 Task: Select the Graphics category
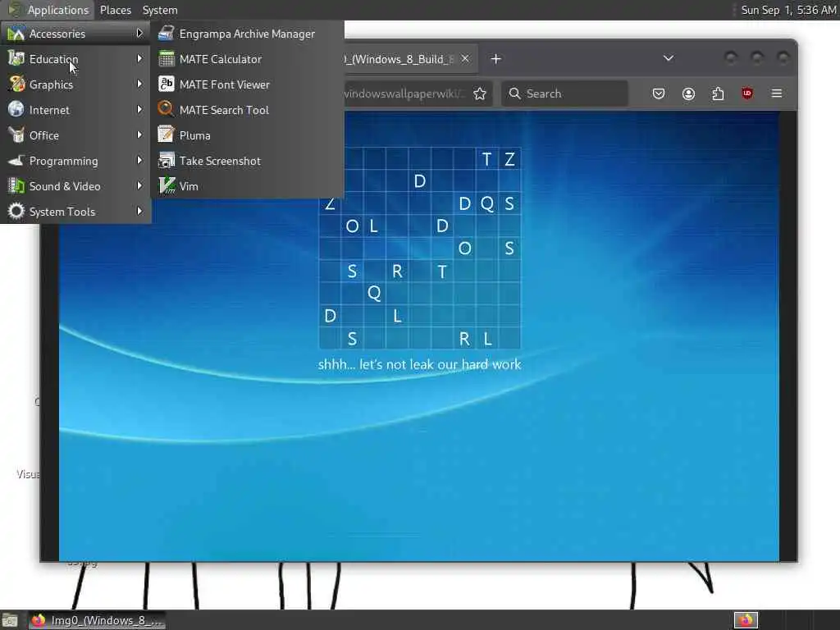pyautogui.click(x=75, y=84)
